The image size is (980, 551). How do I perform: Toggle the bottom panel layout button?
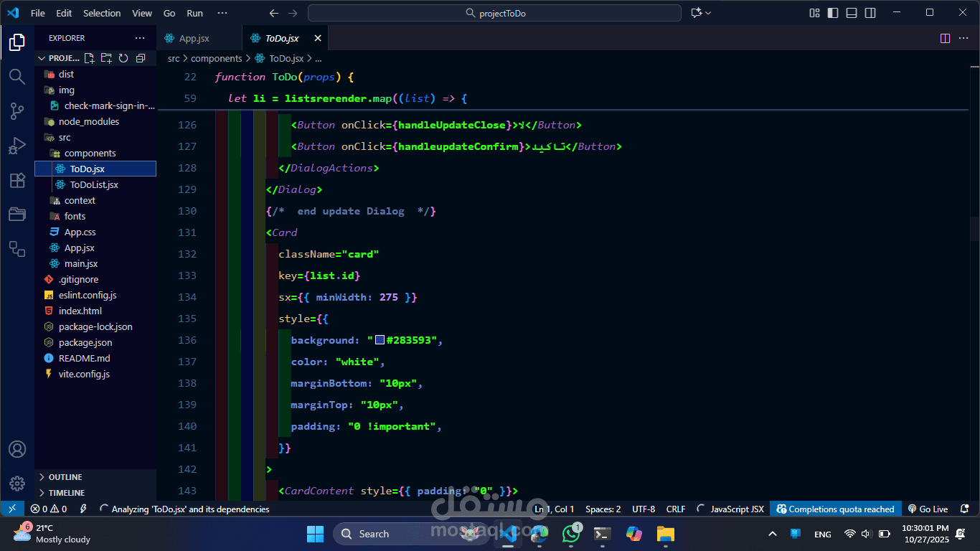(x=852, y=13)
